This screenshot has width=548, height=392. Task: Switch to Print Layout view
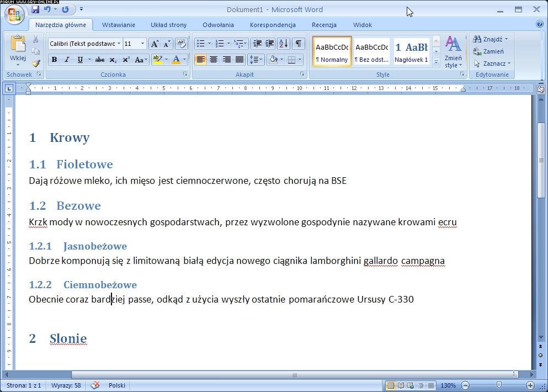(391, 385)
